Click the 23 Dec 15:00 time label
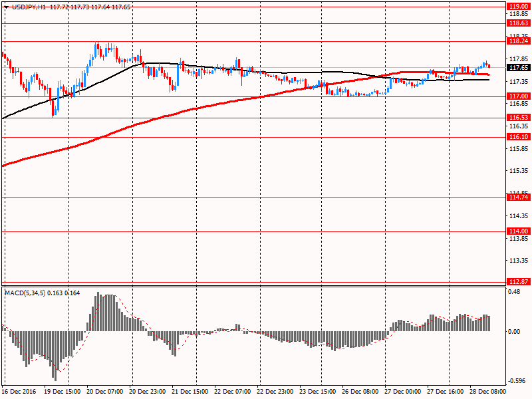The image size is (532, 399). coord(318,391)
